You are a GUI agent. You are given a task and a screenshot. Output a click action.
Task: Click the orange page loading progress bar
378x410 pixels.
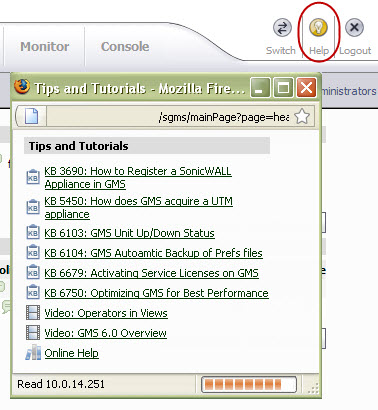[x=249, y=384]
